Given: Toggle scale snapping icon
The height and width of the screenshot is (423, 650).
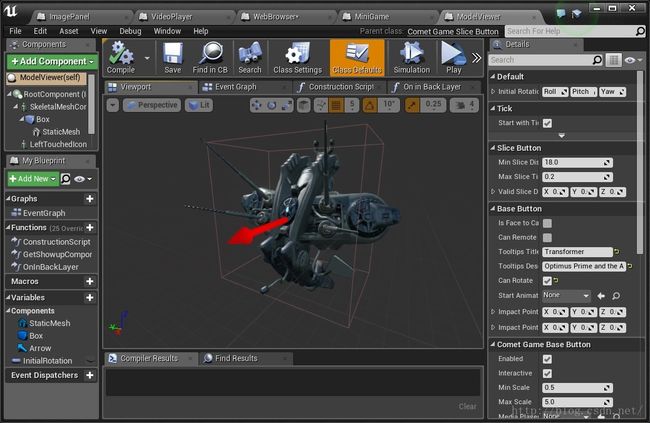Looking at the screenshot, I should (412, 105).
